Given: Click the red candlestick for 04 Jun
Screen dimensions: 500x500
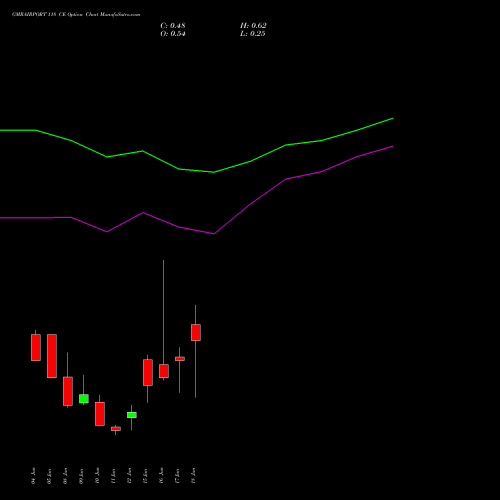Looking at the screenshot, I should click(36, 347).
